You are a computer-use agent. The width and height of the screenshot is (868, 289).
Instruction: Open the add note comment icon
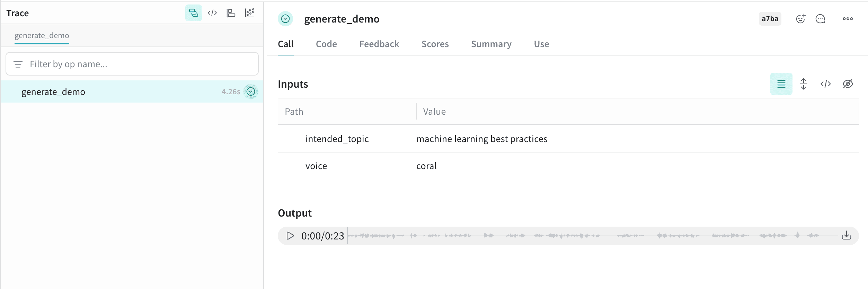820,19
